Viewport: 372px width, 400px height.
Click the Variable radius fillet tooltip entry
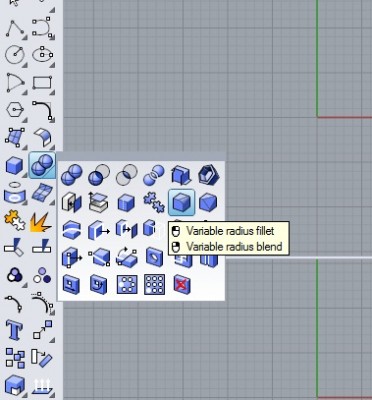(230, 231)
